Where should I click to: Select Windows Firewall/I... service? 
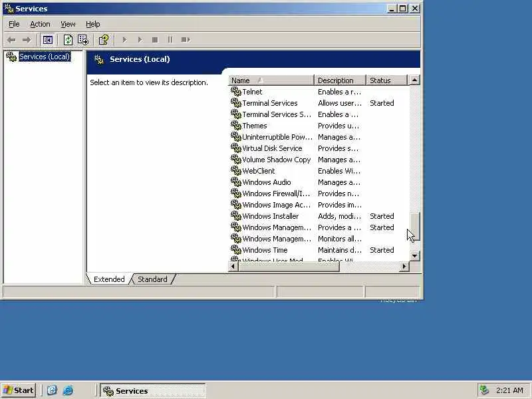tap(276, 194)
